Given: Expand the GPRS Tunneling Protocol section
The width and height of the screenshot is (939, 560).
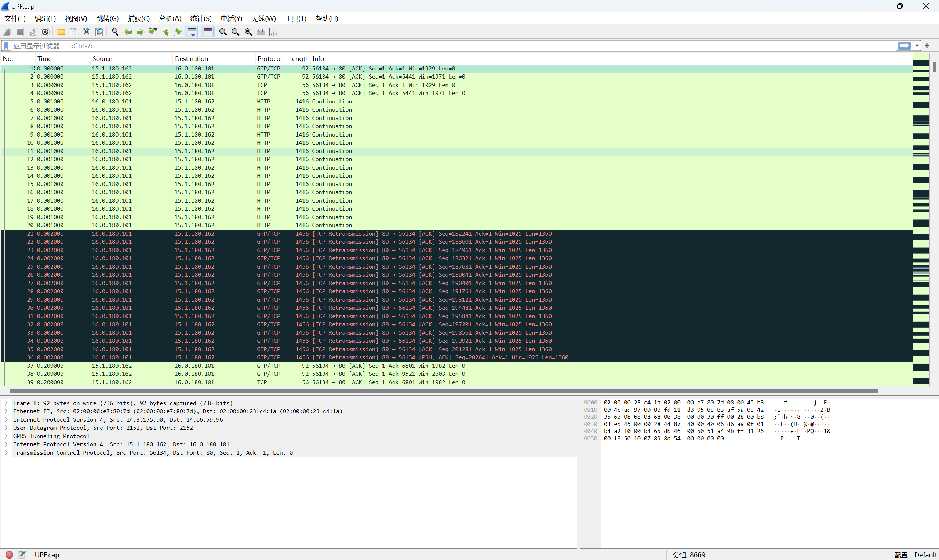Looking at the screenshot, I should [6, 436].
